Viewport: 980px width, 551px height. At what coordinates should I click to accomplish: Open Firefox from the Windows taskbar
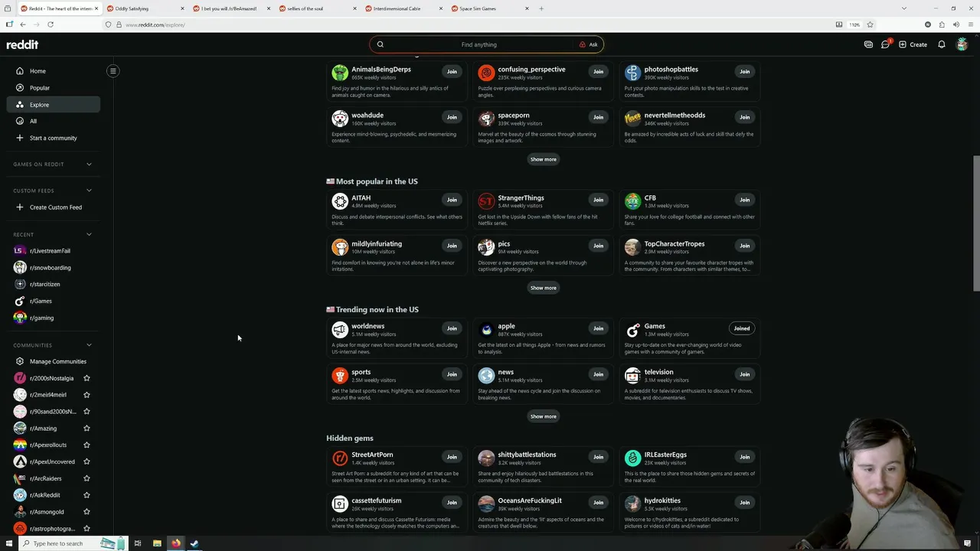(x=175, y=543)
